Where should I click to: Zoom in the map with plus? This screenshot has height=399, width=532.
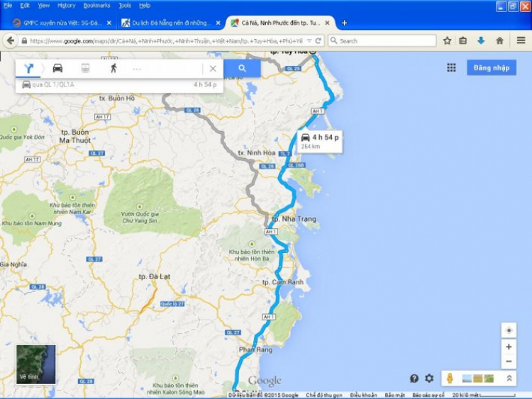(509, 347)
